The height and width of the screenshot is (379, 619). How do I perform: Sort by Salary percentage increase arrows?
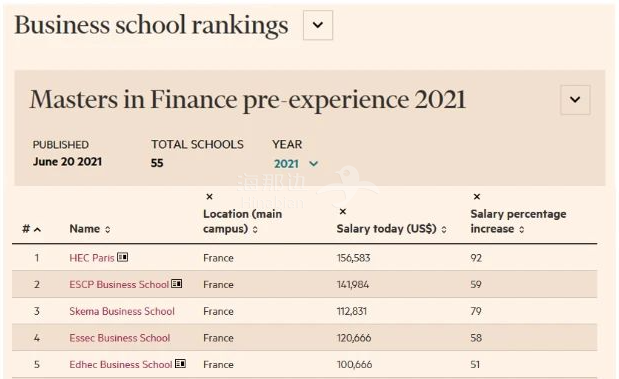[x=521, y=229]
